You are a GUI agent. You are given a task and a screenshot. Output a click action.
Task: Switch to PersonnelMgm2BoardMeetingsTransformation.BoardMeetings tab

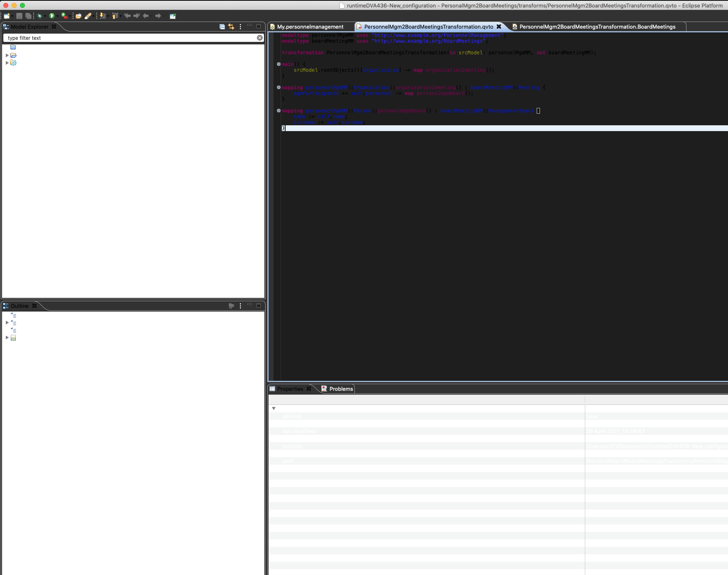pos(597,27)
